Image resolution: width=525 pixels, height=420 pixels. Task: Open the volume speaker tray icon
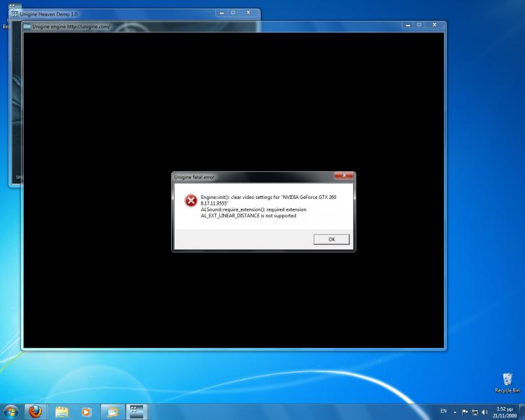pos(484,412)
